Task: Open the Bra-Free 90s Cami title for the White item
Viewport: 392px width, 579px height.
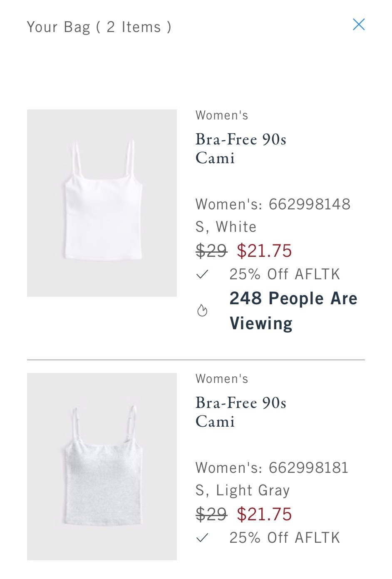Action: [x=241, y=149]
